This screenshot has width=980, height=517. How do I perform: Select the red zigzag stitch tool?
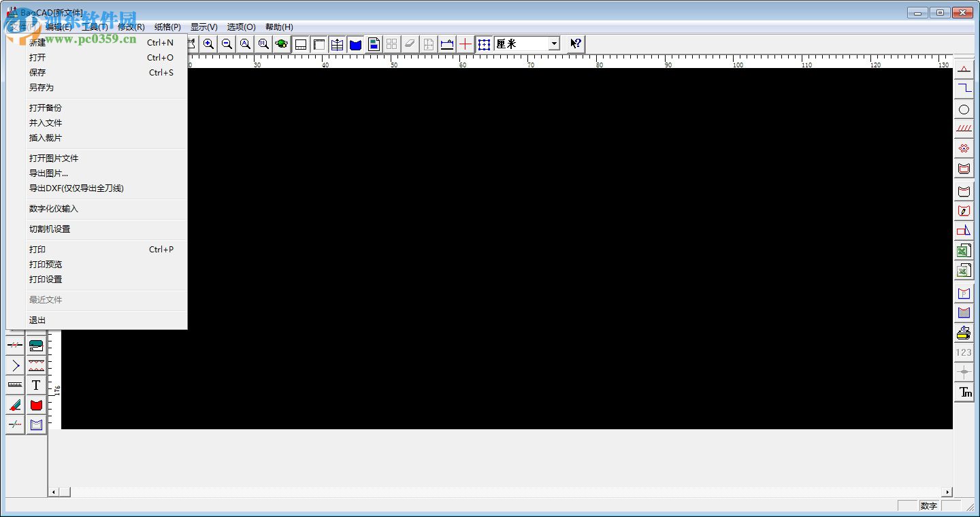point(36,365)
